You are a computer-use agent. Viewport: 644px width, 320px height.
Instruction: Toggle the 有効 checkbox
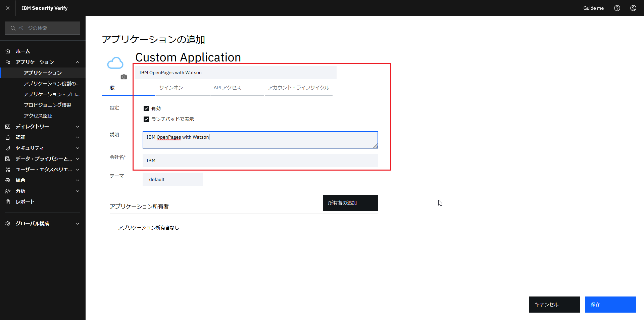click(x=146, y=108)
